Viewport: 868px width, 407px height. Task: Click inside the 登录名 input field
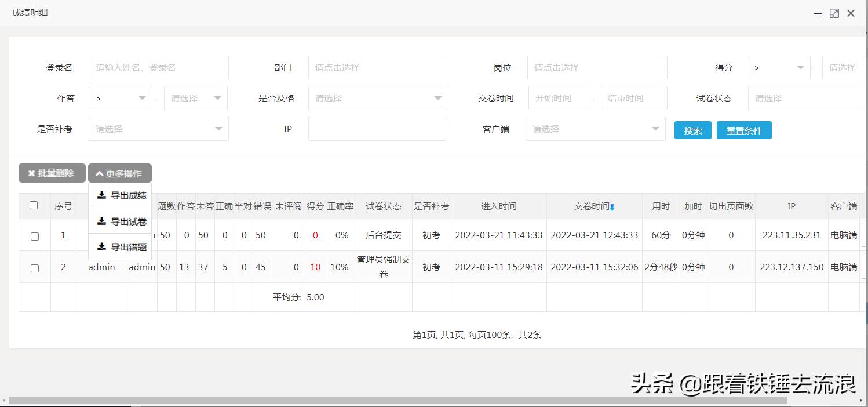[158, 67]
